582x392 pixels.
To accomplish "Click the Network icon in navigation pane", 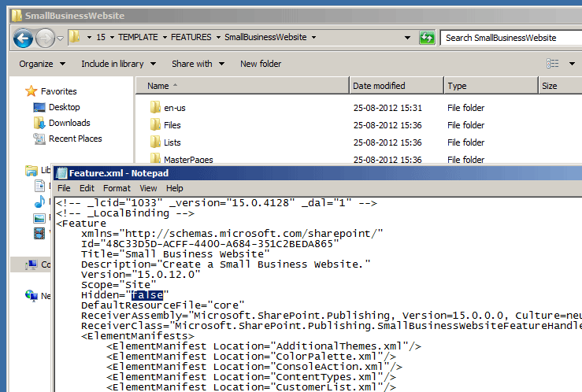I will click(32, 296).
